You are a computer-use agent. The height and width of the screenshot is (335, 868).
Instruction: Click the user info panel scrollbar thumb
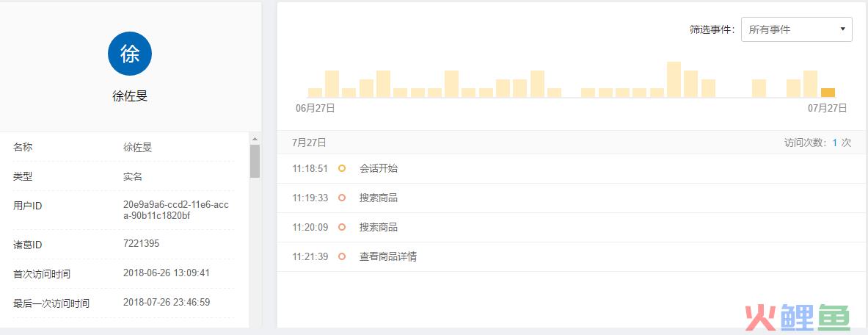coord(255,161)
